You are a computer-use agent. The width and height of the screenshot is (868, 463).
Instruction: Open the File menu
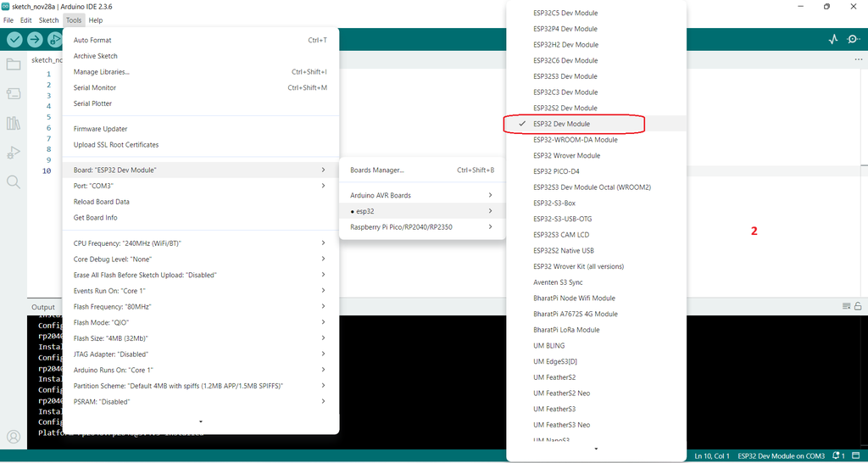8,20
